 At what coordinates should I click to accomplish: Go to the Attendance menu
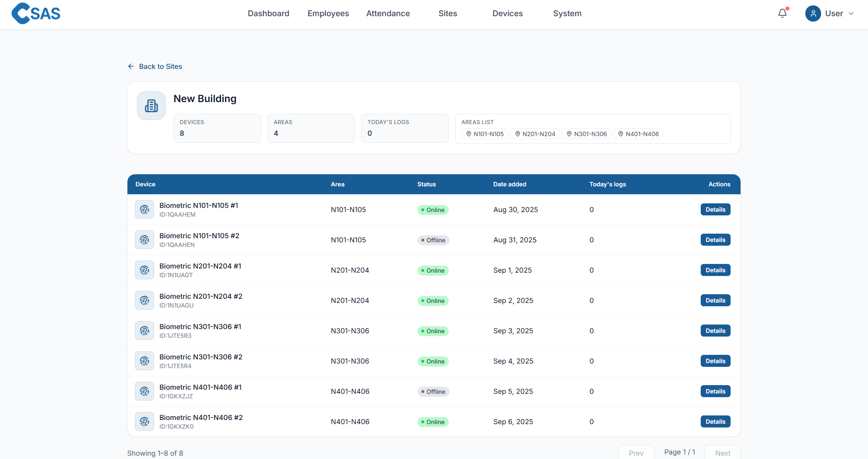388,14
